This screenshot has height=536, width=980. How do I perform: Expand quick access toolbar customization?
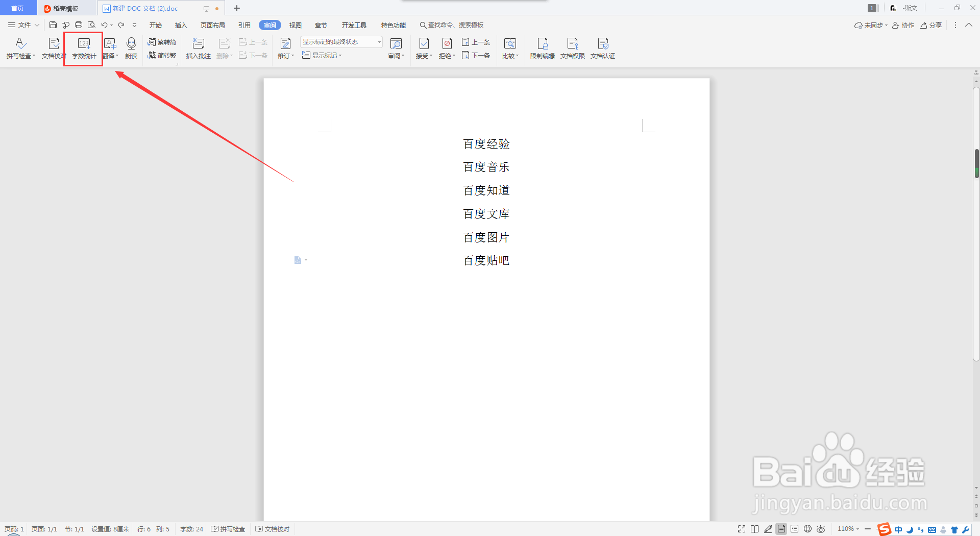point(134,25)
